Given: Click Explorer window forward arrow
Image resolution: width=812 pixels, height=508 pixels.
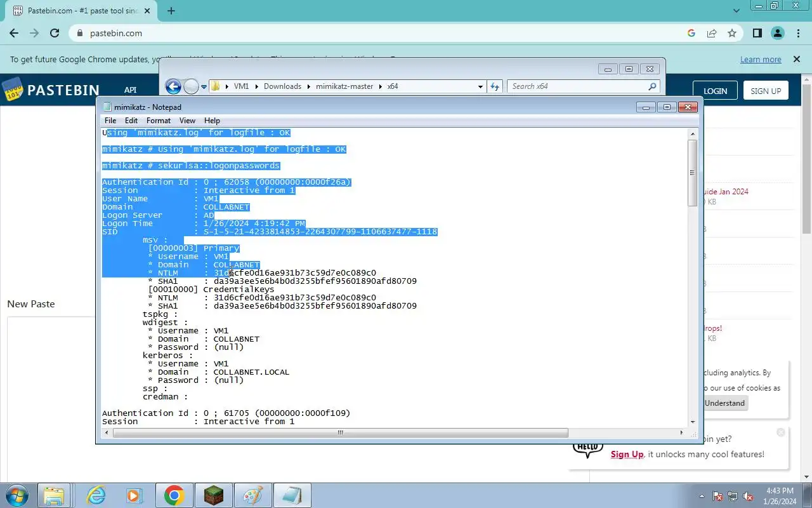Looking at the screenshot, I should point(191,86).
